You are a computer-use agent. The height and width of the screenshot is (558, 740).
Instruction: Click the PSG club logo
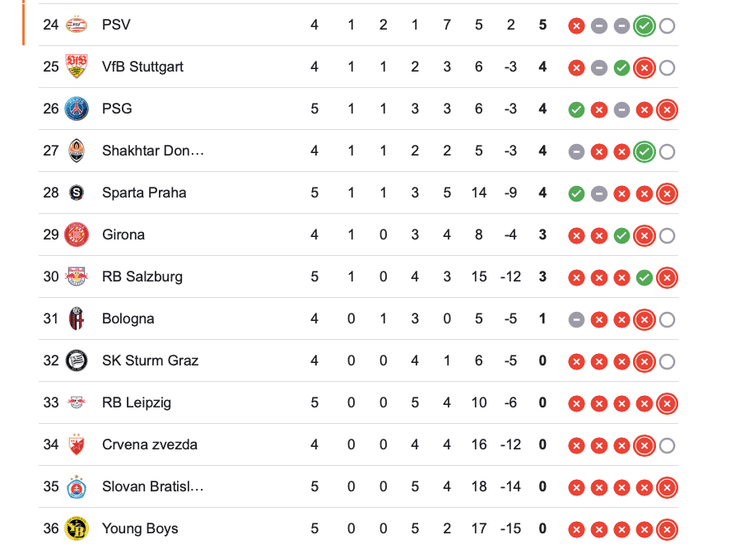(x=77, y=109)
